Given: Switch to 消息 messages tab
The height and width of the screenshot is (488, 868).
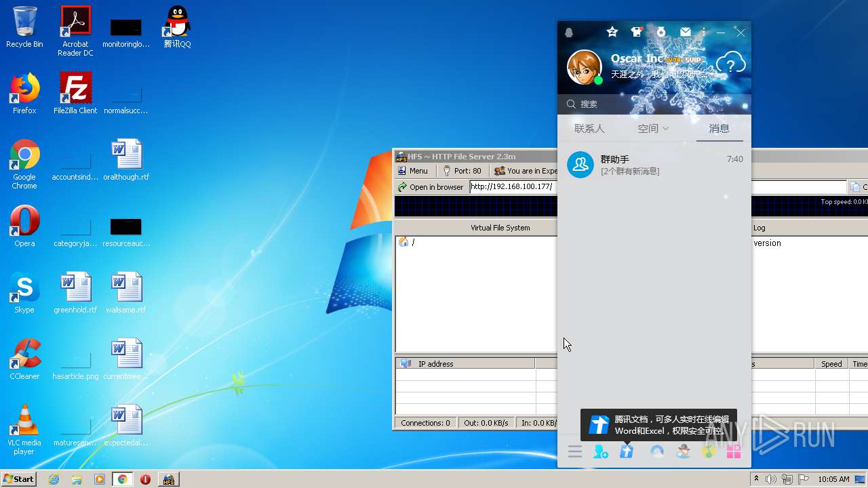Looking at the screenshot, I should (719, 128).
